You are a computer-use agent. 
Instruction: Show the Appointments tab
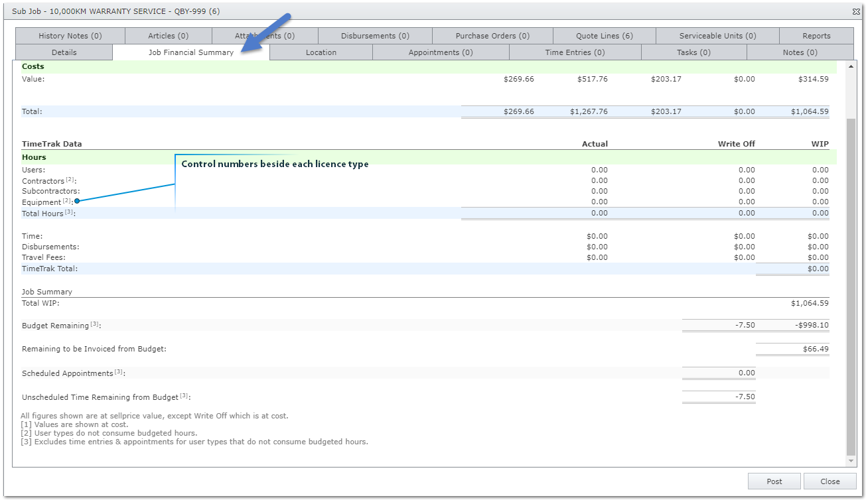pyautogui.click(x=441, y=52)
